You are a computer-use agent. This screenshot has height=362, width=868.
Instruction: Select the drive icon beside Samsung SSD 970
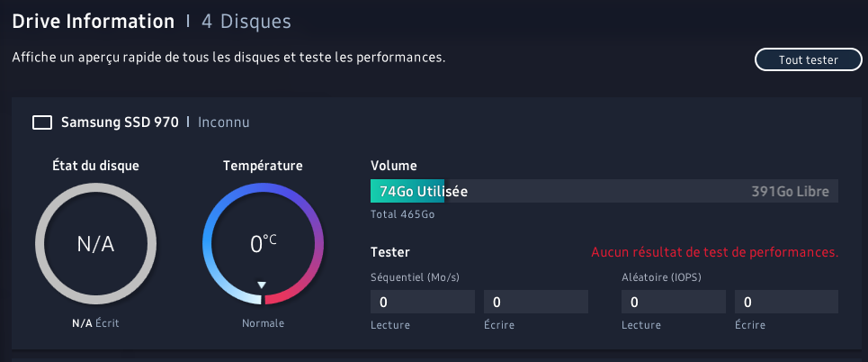[x=42, y=122]
